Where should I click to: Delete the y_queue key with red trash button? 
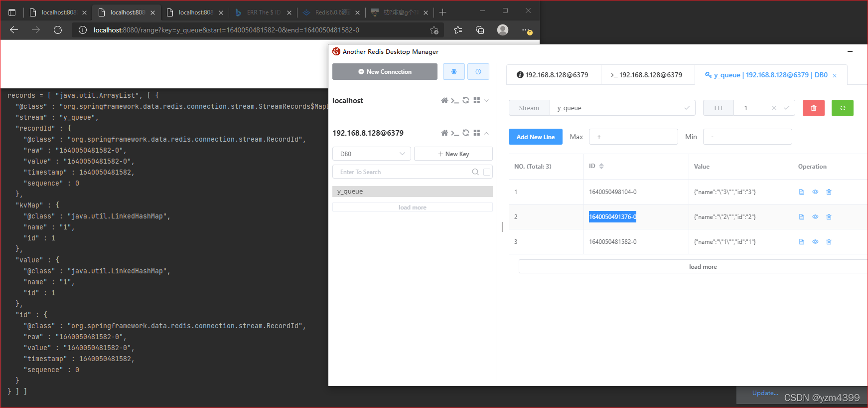tap(814, 108)
